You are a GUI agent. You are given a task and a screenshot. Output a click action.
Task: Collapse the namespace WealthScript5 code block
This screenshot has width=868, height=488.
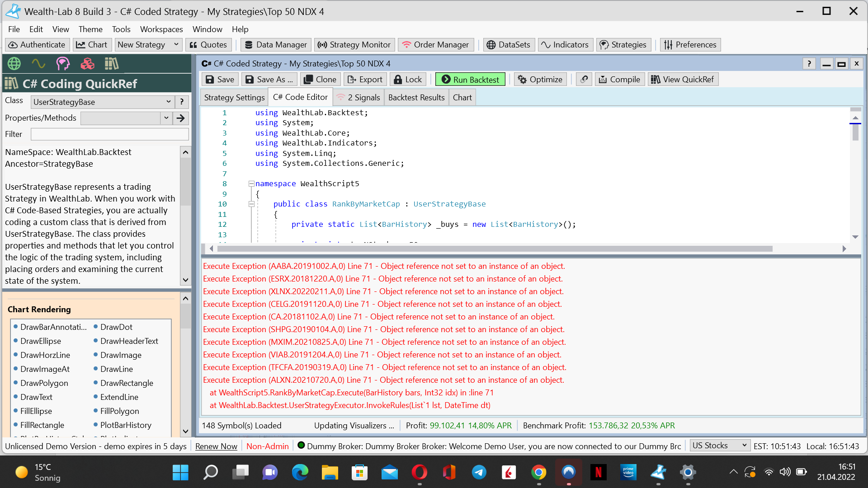tap(251, 184)
